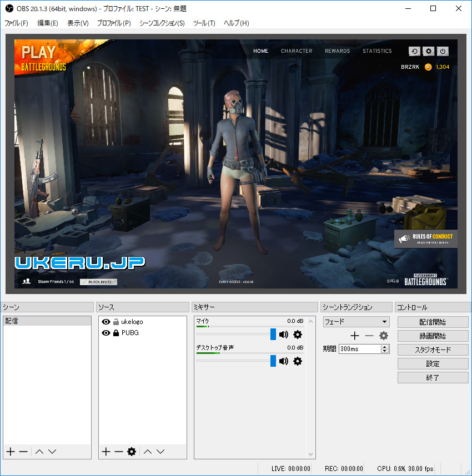Image resolution: width=472 pixels, height=476 pixels.
Task: Add a new scene transition
Action: [x=355, y=336]
